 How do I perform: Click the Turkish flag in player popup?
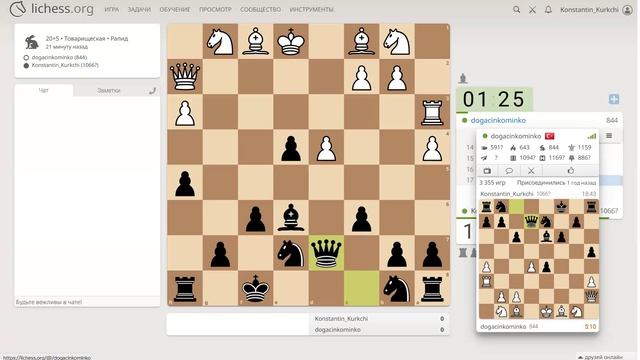click(x=549, y=136)
